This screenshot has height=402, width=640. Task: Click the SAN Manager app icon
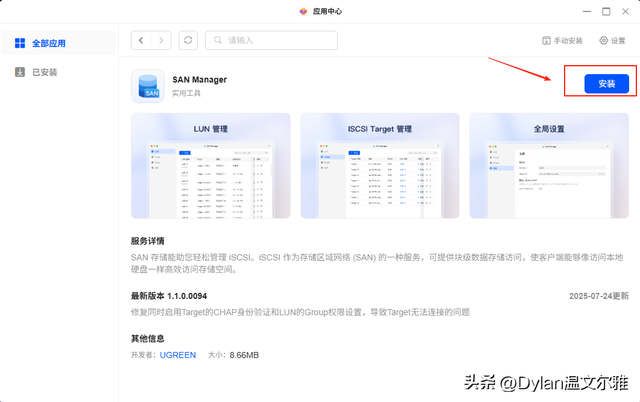tap(148, 86)
